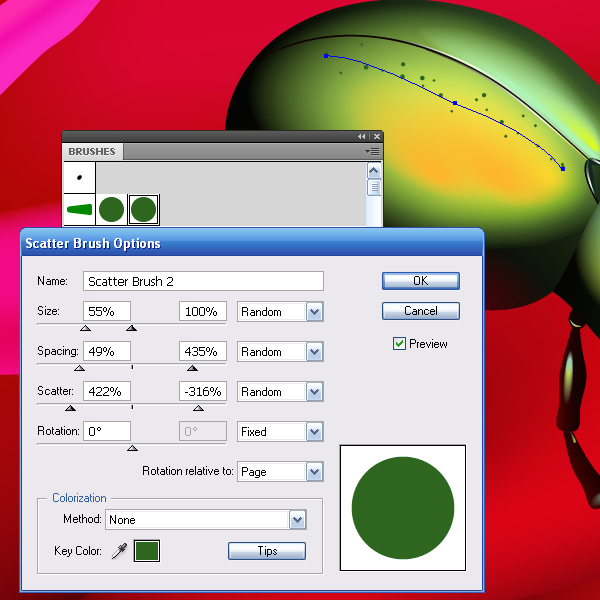Click the Size minimum field showing 55%

pos(107,311)
